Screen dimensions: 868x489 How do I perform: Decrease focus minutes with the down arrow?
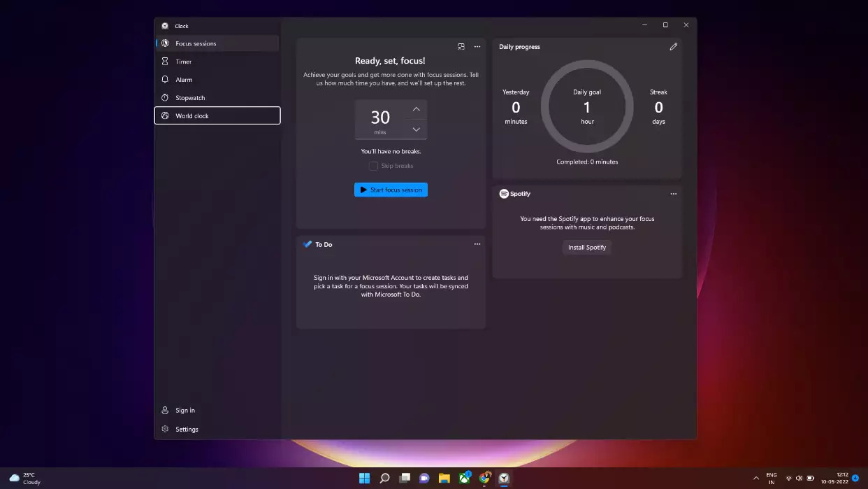[416, 129]
